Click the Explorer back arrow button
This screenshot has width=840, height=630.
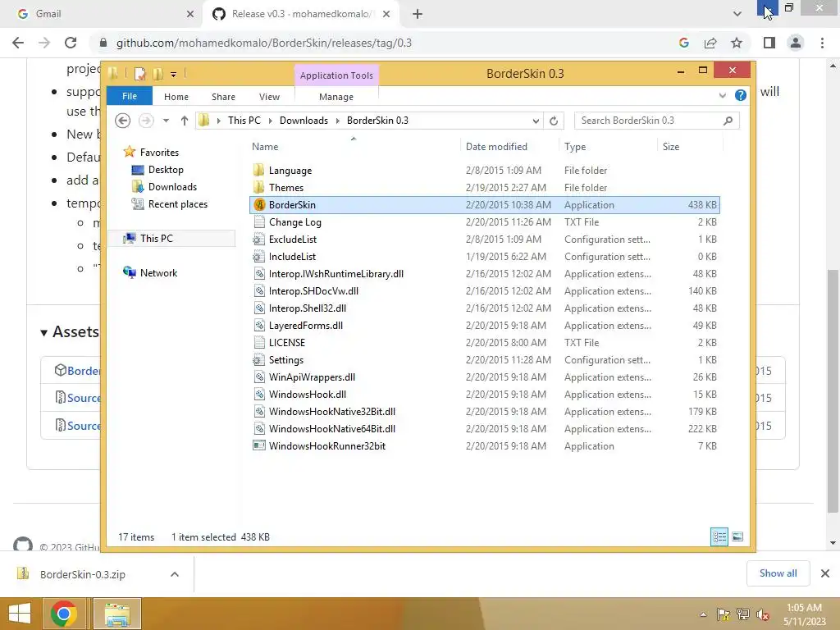(123, 121)
